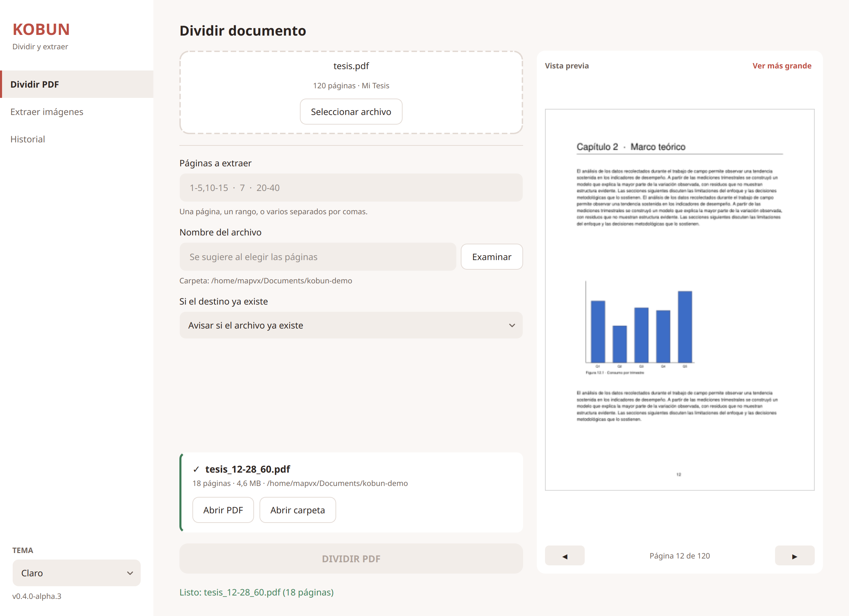This screenshot has width=849, height=616.
Task: Click the 'Listo: tesis_12-28_60.pdf' status message
Action: point(256,592)
